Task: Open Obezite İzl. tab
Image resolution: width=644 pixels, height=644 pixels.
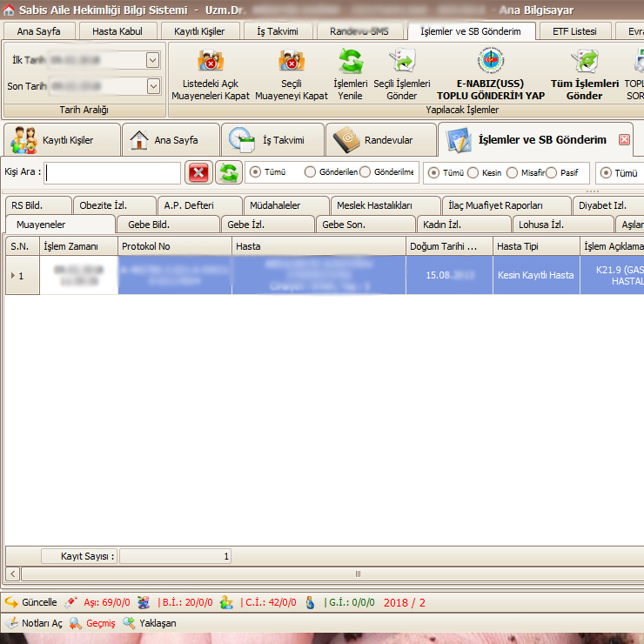Action: click(x=115, y=205)
